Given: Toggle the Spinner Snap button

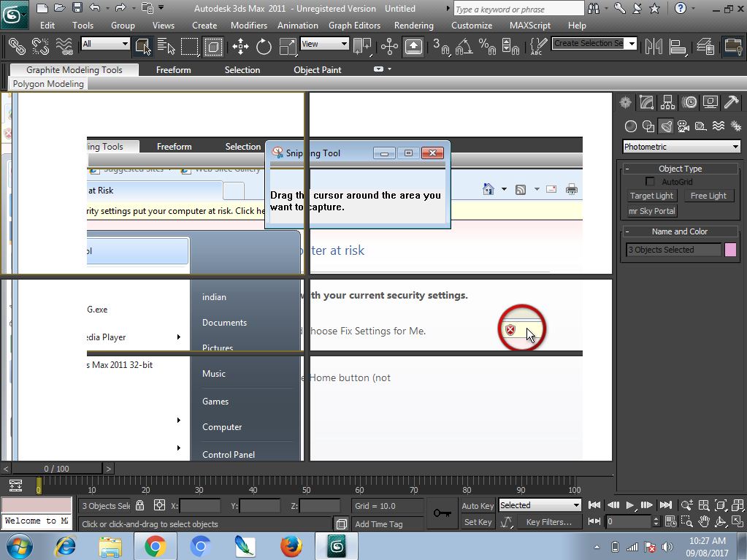Looking at the screenshot, I should pyautogui.click(x=510, y=46).
